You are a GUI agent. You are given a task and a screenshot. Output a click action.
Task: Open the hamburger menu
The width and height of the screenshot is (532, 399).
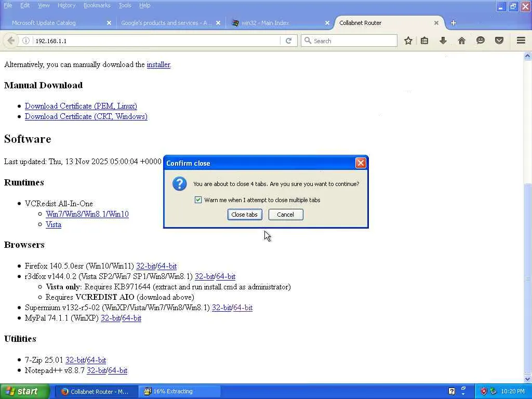[x=521, y=41]
